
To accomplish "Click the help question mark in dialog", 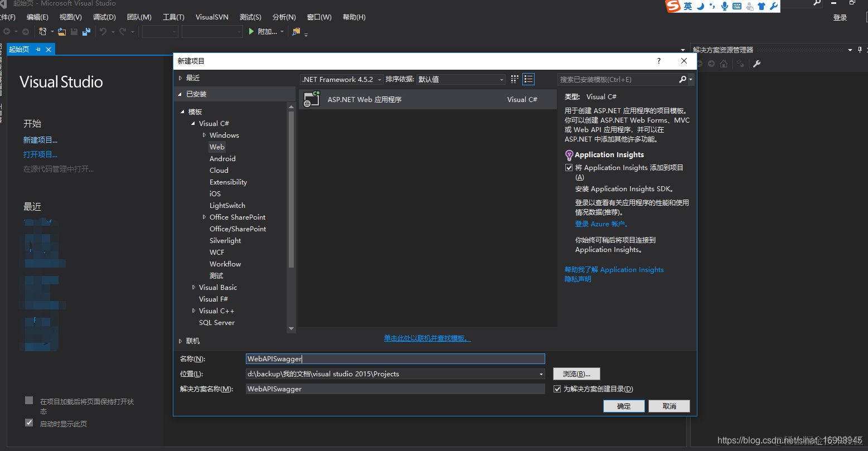I will pos(659,61).
